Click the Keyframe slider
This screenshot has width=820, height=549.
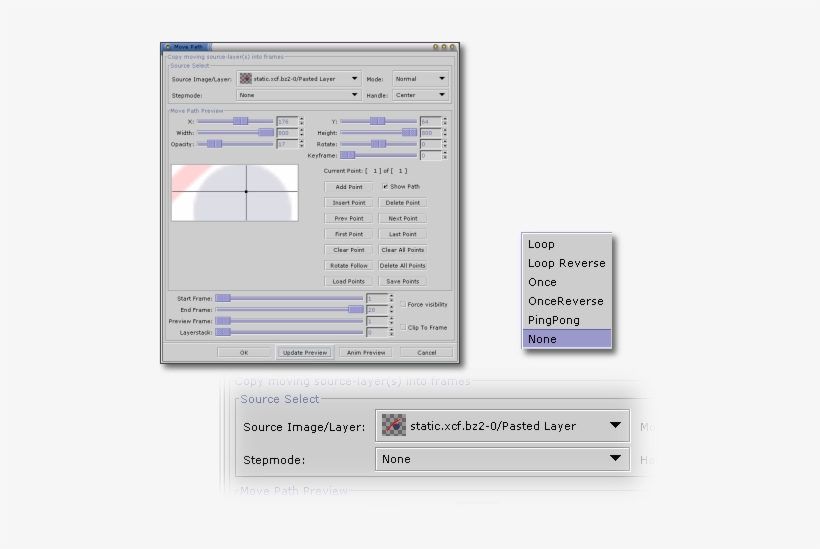(379, 155)
